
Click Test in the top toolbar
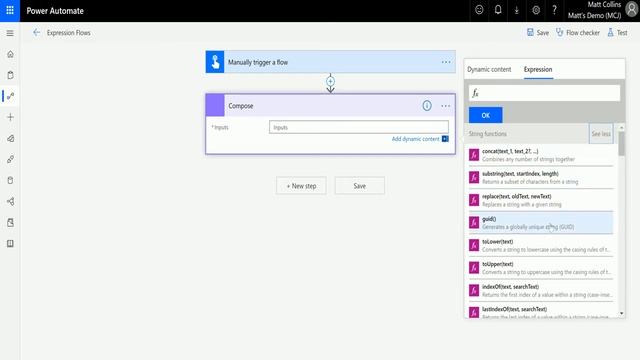[x=618, y=33]
